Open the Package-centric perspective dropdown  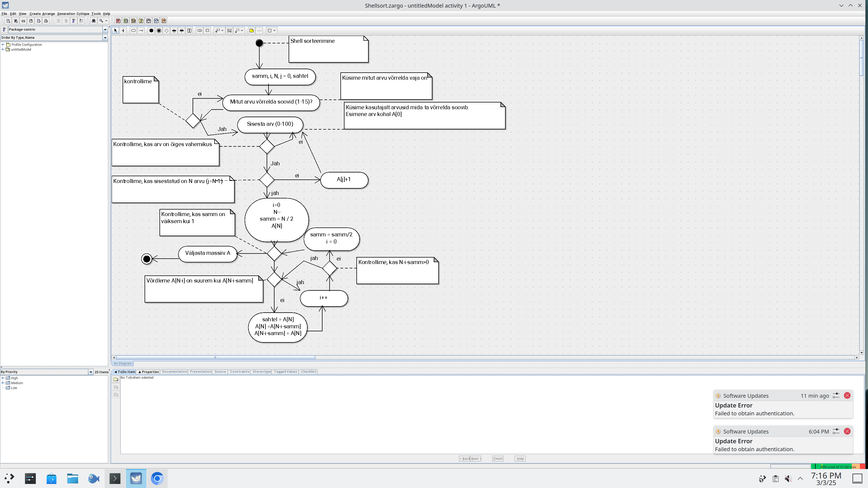pyautogui.click(x=105, y=30)
